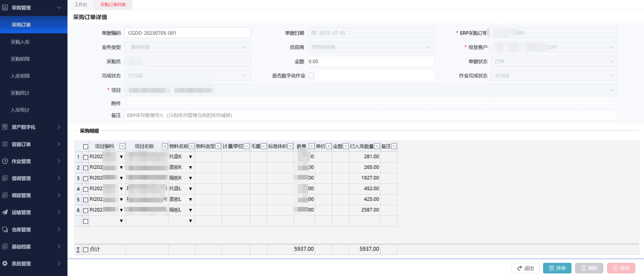Switch to the 工作台 tab
The height and width of the screenshot is (276, 644).
click(81, 4)
